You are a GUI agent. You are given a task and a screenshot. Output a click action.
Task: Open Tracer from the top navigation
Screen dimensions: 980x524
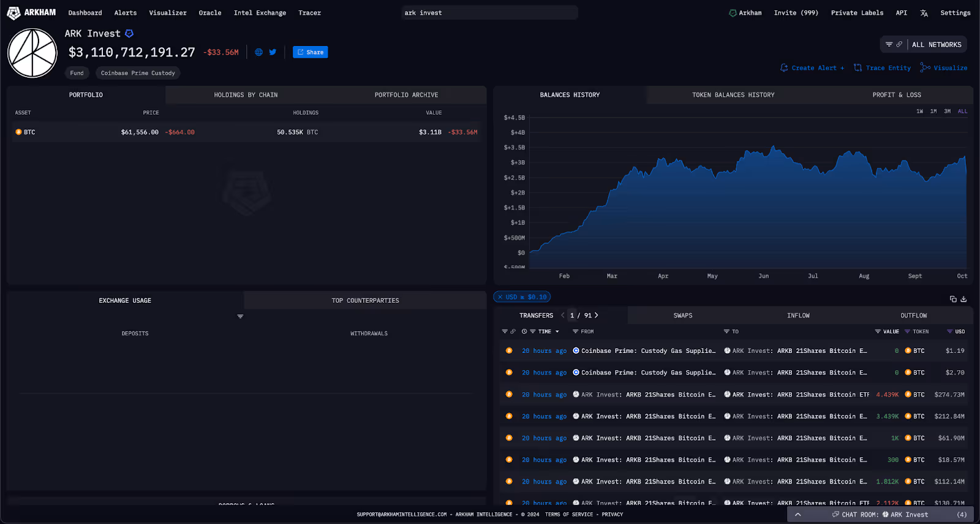click(309, 13)
